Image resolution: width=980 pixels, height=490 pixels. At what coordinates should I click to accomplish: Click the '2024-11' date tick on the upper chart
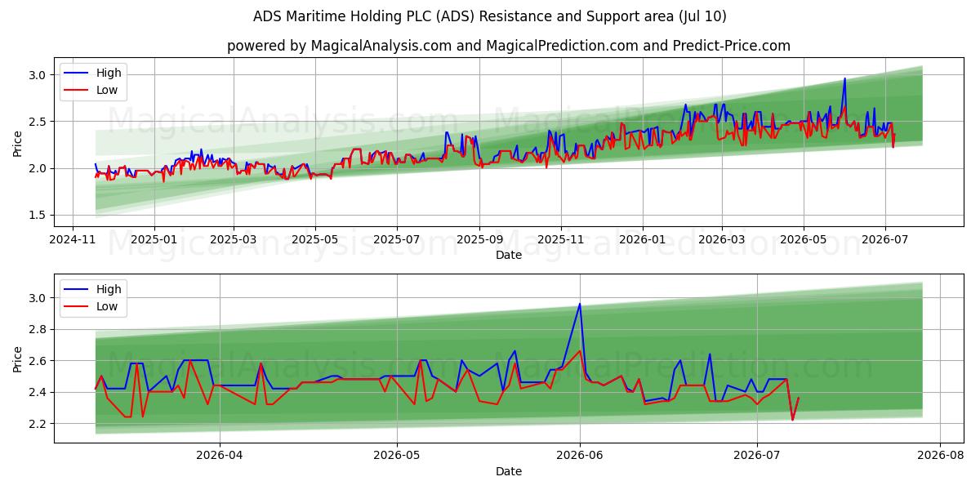pyautogui.click(x=72, y=240)
